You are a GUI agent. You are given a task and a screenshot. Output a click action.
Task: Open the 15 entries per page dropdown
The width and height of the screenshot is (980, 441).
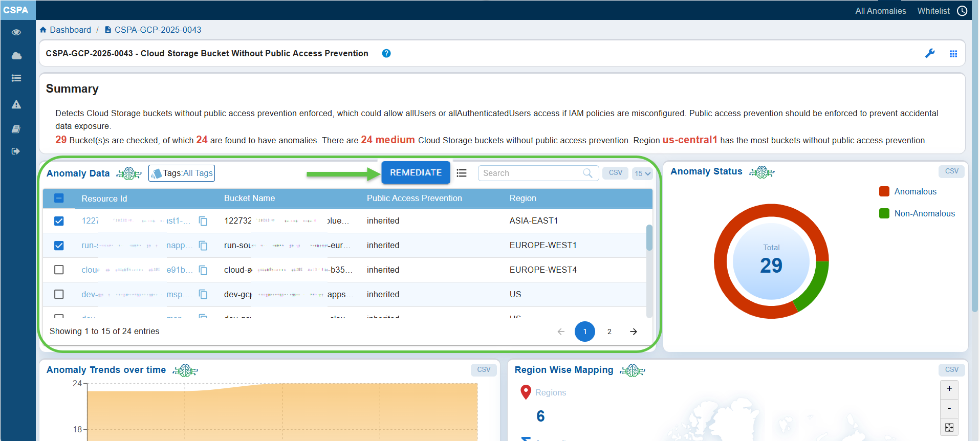(x=642, y=173)
